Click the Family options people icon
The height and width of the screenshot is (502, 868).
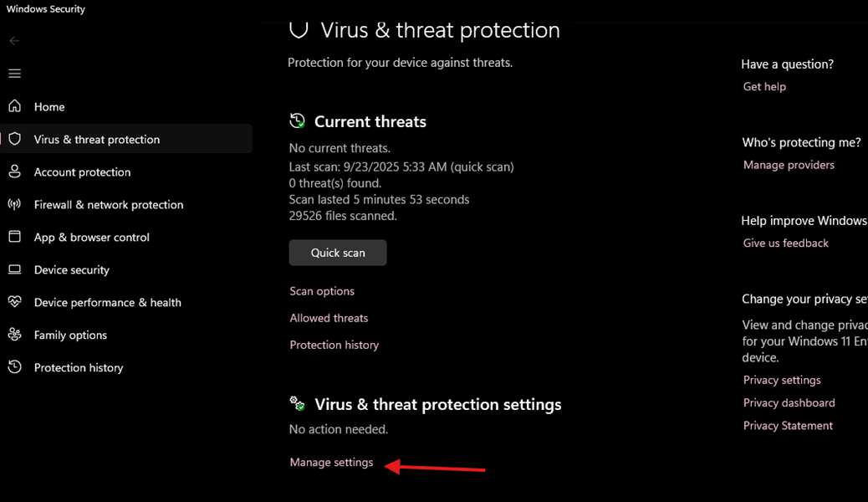14,335
